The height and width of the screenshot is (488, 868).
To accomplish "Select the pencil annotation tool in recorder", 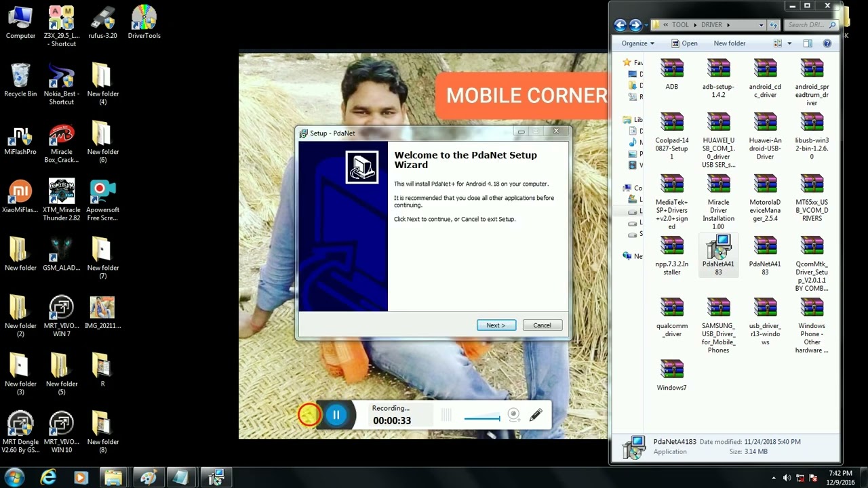I will click(x=536, y=415).
